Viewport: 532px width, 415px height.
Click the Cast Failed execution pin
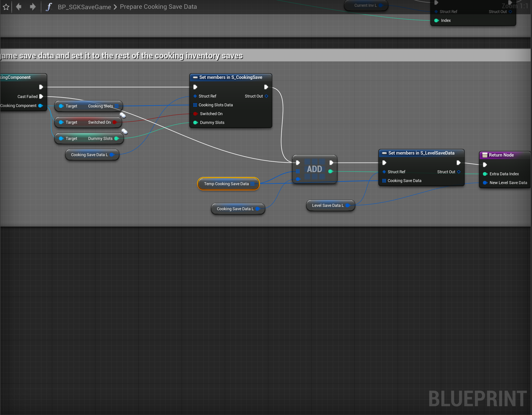coord(41,97)
